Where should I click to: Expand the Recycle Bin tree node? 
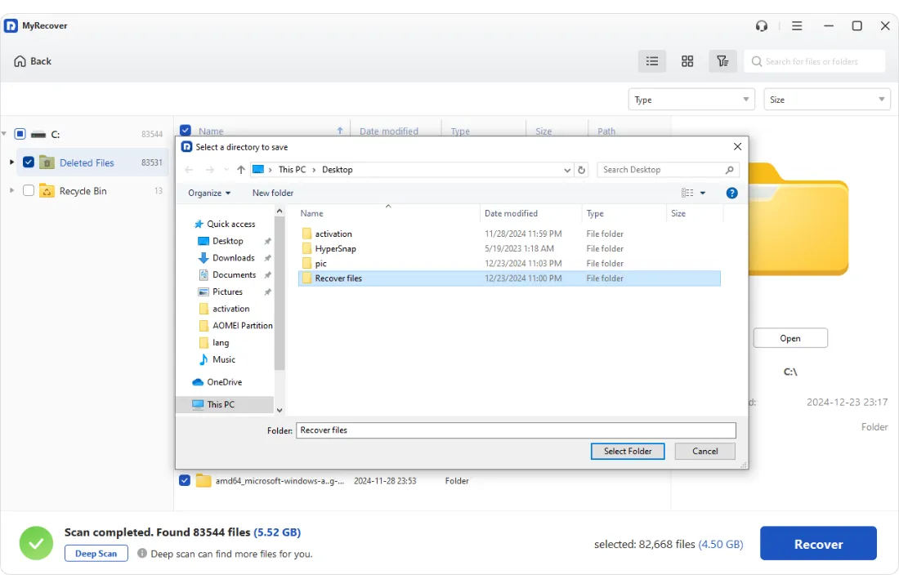click(x=11, y=191)
